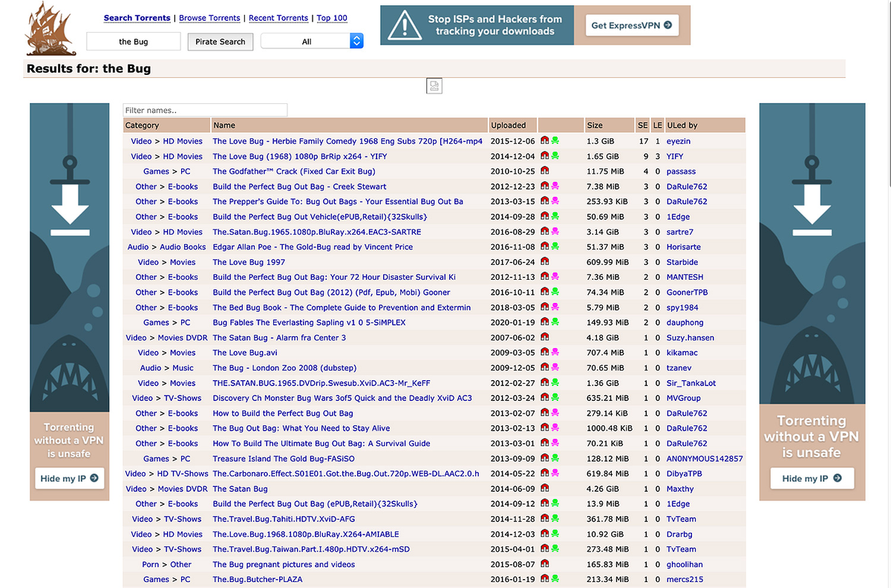The height and width of the screenshot is (588, 891).
Task: Sort results by ULed by column
Action: coord(682,125)
